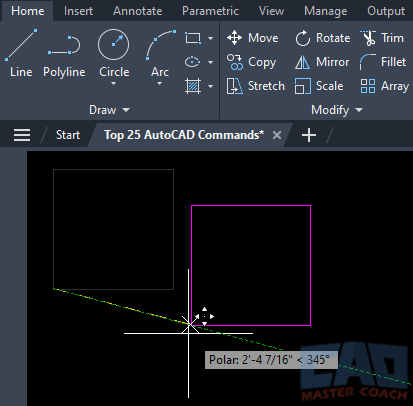Open the Hatch tool dropdown arrow

tap(210, 86)
